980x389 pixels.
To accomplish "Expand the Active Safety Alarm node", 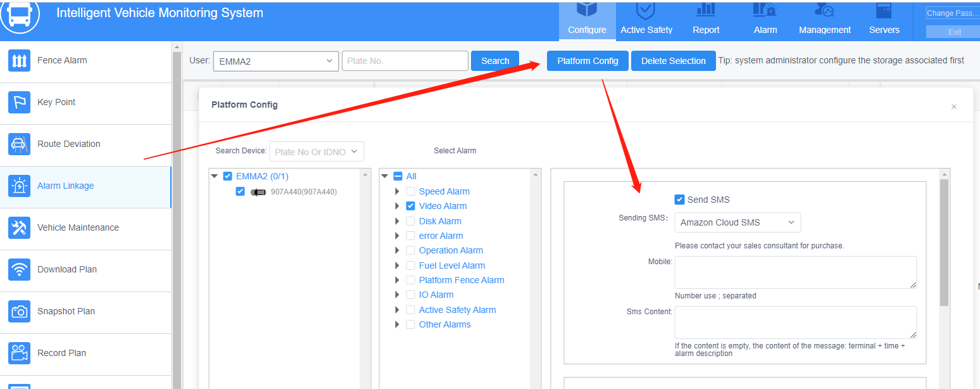I will coord(397,310).
